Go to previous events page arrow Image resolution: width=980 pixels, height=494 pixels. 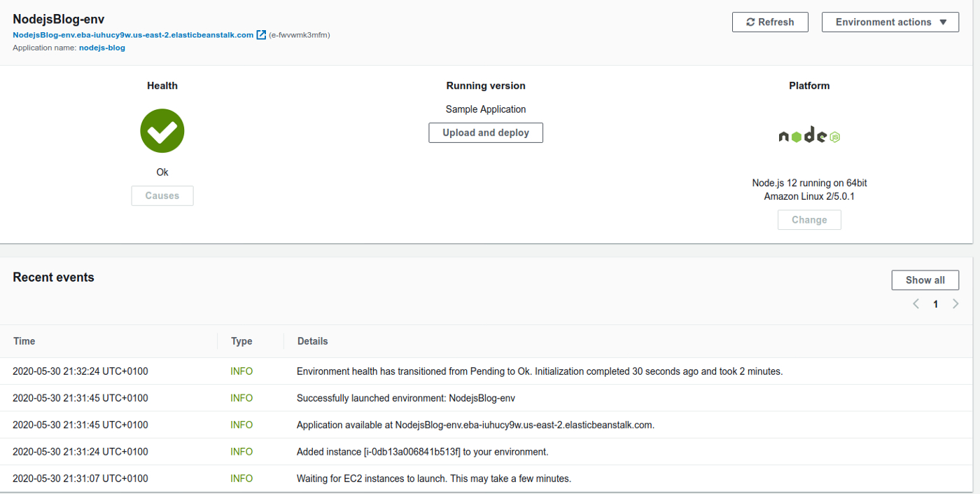[916, 304]
